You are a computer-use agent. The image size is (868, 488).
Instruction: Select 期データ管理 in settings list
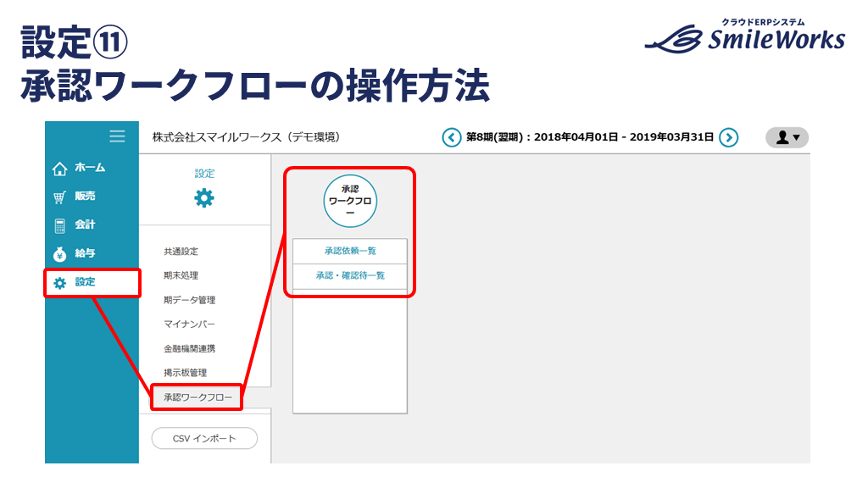(189, 300)
